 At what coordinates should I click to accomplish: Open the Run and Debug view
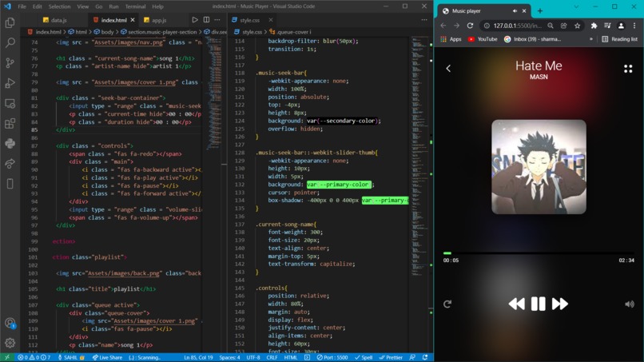pos(10,83)
